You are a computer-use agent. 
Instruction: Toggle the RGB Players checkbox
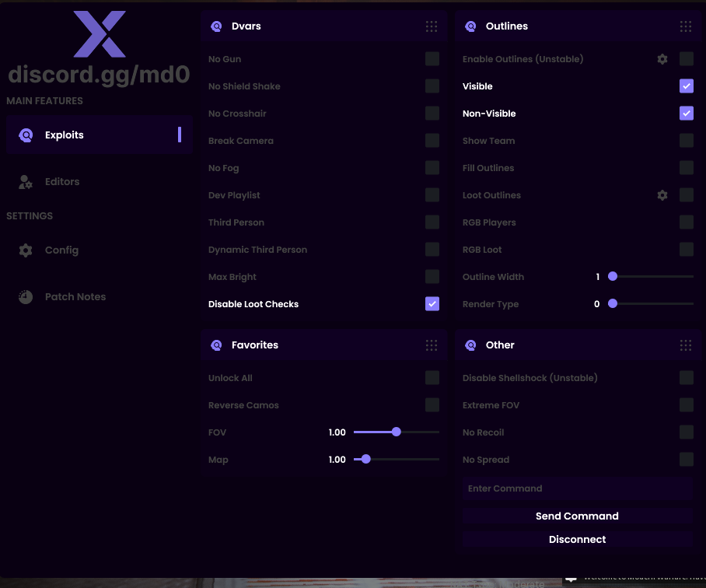click(687, 222)
